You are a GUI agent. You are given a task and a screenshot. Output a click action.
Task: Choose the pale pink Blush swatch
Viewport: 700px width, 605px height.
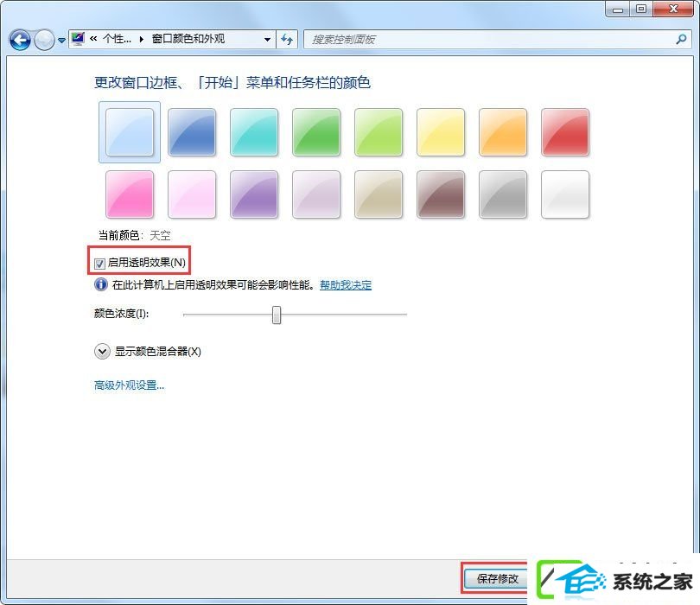pos(192,194)
